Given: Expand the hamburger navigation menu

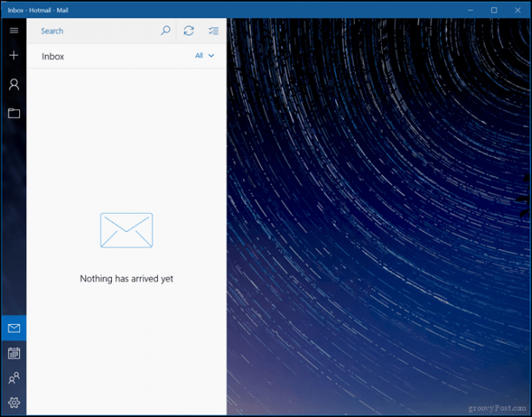Looking at the screenshot, I should [x=14, y=31].
